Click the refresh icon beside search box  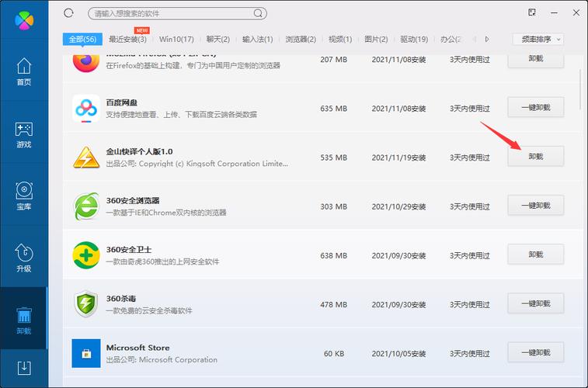pyautogui.click(x=68, y=13)
